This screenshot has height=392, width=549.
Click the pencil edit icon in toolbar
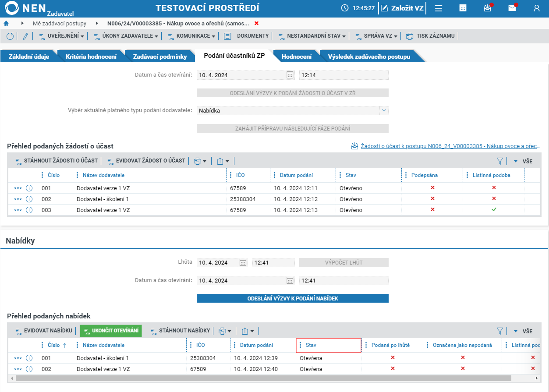click(25, 36)
